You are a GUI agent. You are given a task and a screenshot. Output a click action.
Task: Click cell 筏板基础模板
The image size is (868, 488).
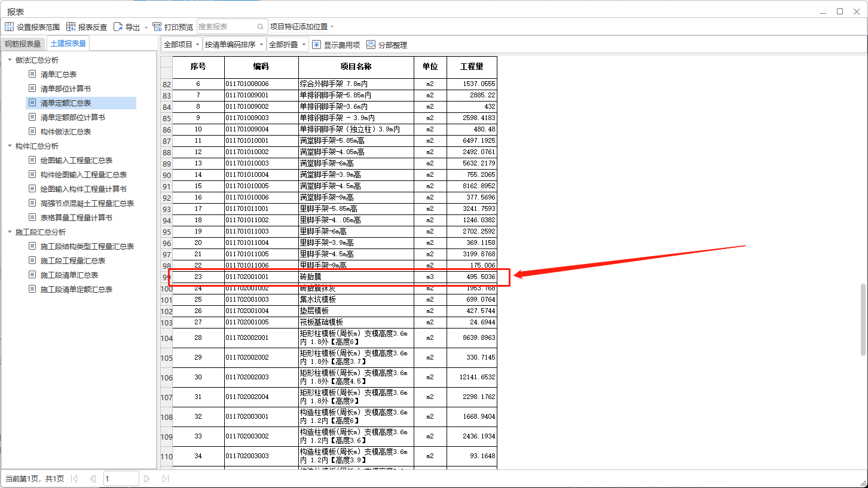coord(356,323)
